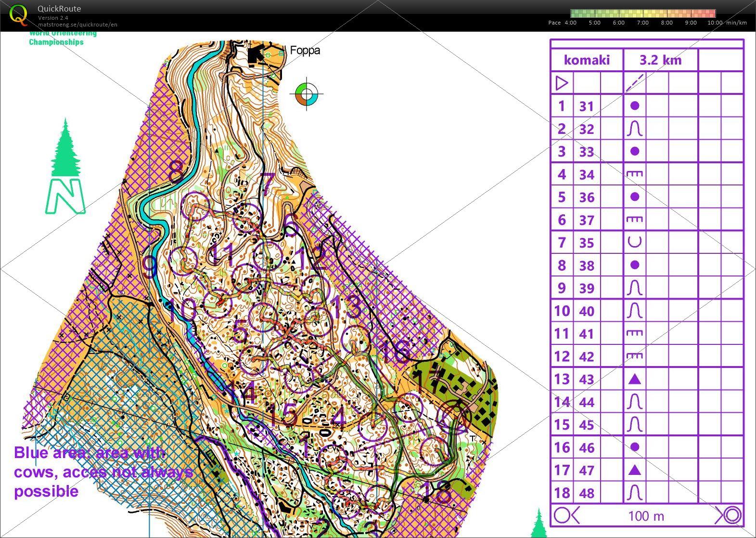Click the World Orienteering Championships text

(63, 38)
